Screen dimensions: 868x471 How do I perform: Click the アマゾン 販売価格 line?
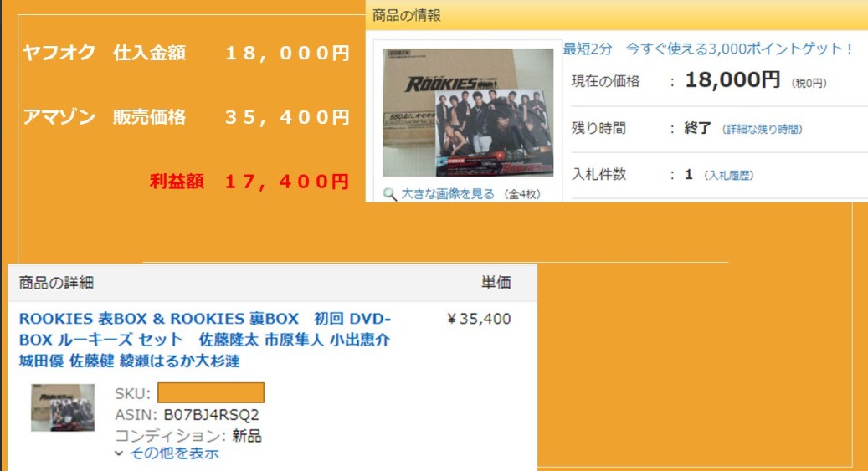pyautogui.click(x=186, y=117)
